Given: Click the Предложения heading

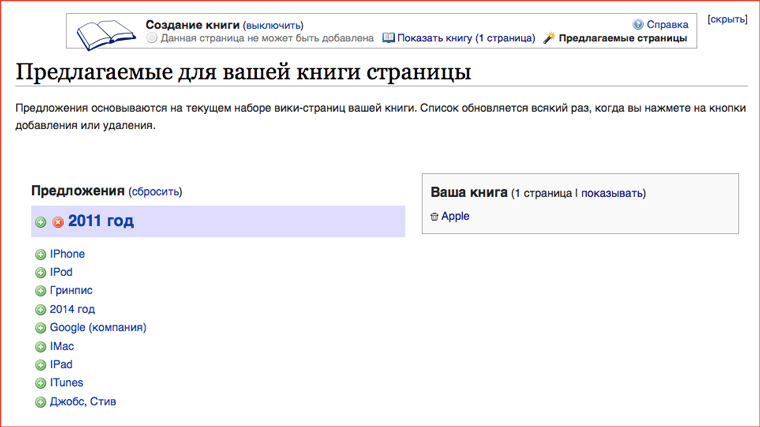Looking at the screenshot, I should [x=78, y=190].
